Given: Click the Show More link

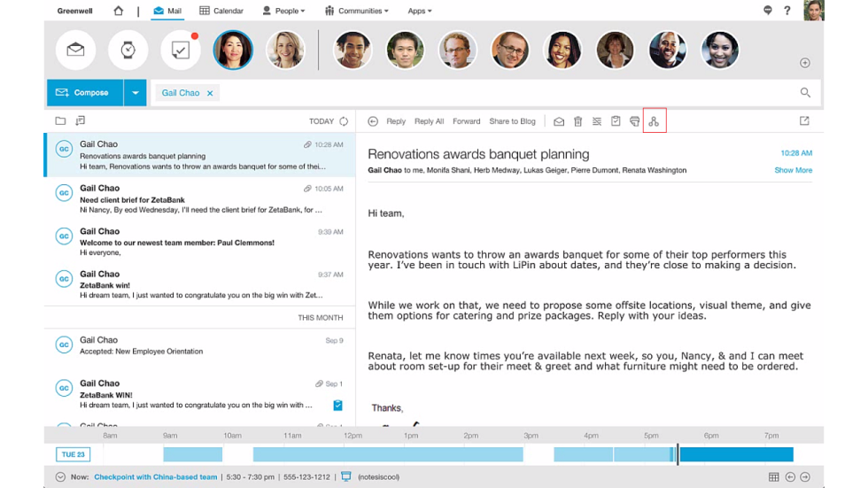Looking at the screenshot, I should pyautogui.click(x=794, y=170).
